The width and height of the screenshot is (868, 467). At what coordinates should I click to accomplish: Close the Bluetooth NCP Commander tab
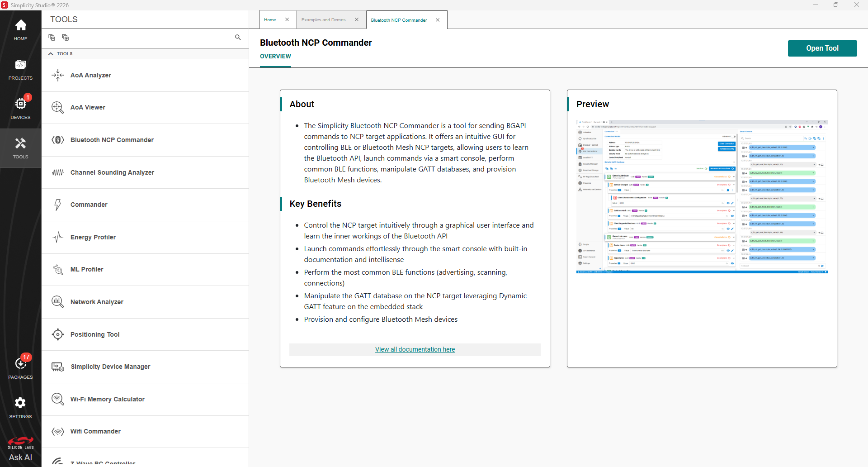click(x=438, y=20)
